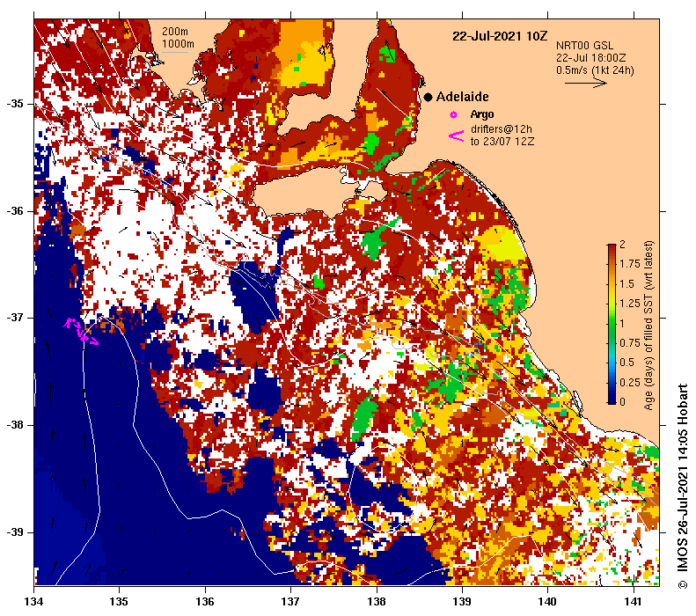This screenshot has width=696, height=616.
Task: Click the '136' longitude axis label
Action: point(205,601)
